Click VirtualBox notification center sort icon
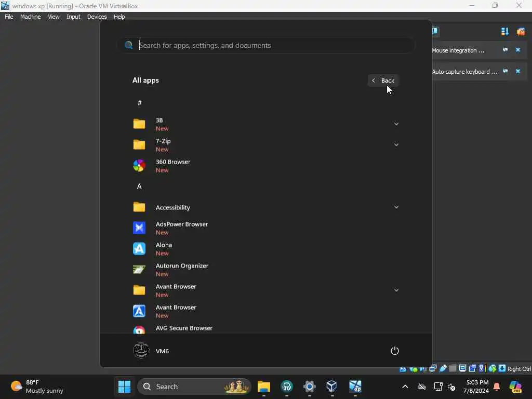Image resolution: width=532 pixels, height=399 pixels. [505, 32]
